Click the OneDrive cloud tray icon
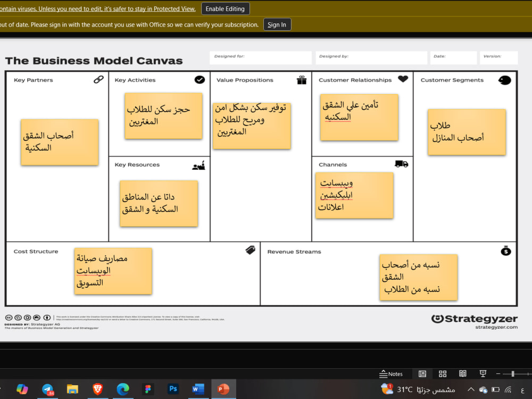Screen dimensions: 532x399 483,389
